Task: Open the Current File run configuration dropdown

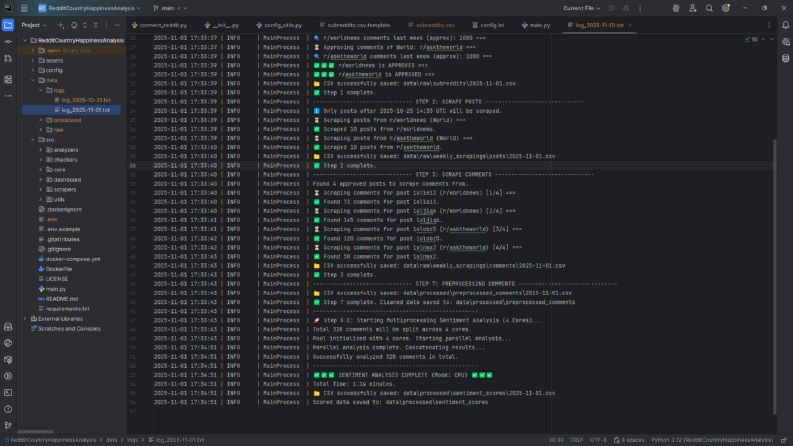Action: (582, 8)
